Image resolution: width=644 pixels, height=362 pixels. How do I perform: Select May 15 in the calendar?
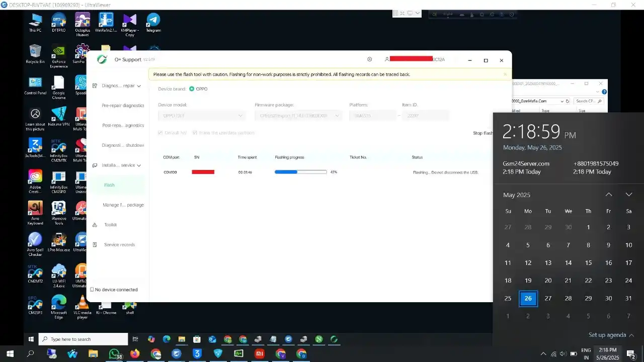[588, 263]
